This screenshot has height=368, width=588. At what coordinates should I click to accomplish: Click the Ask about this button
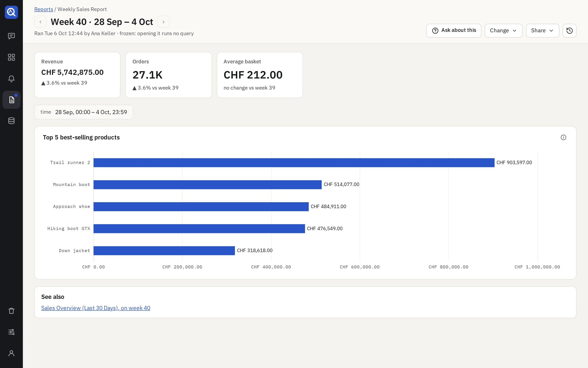454,31
